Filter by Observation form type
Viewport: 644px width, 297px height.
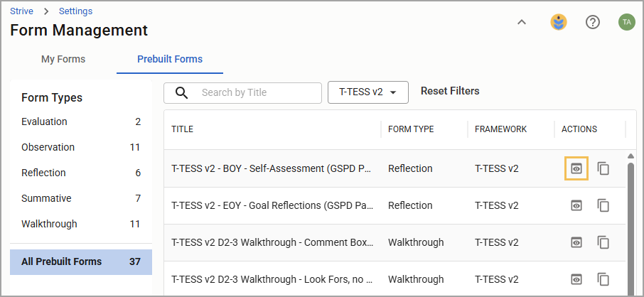81,147
